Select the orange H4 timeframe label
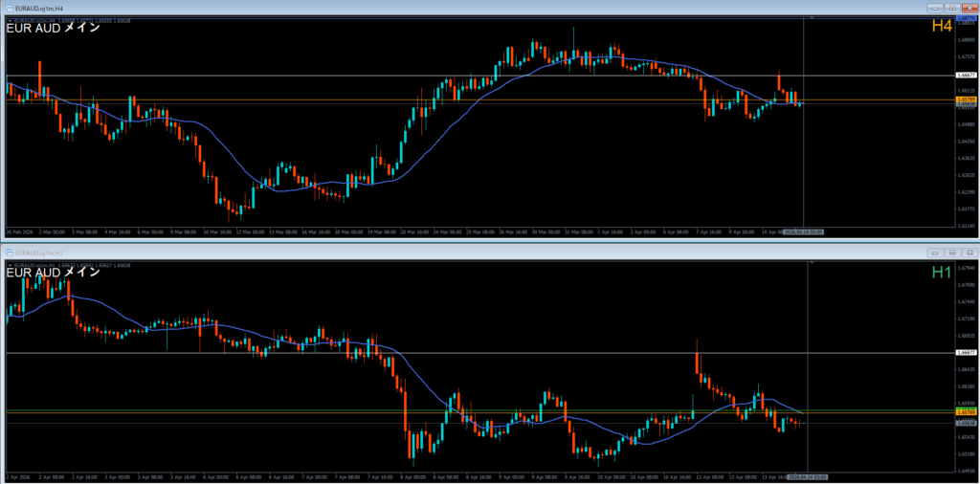The image size is (980, 484). (942, 27)
